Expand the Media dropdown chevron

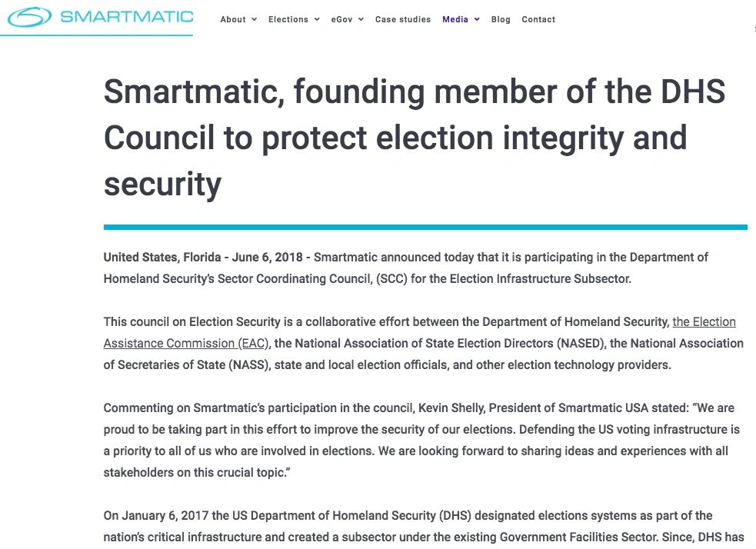click(x=477, y=20)
